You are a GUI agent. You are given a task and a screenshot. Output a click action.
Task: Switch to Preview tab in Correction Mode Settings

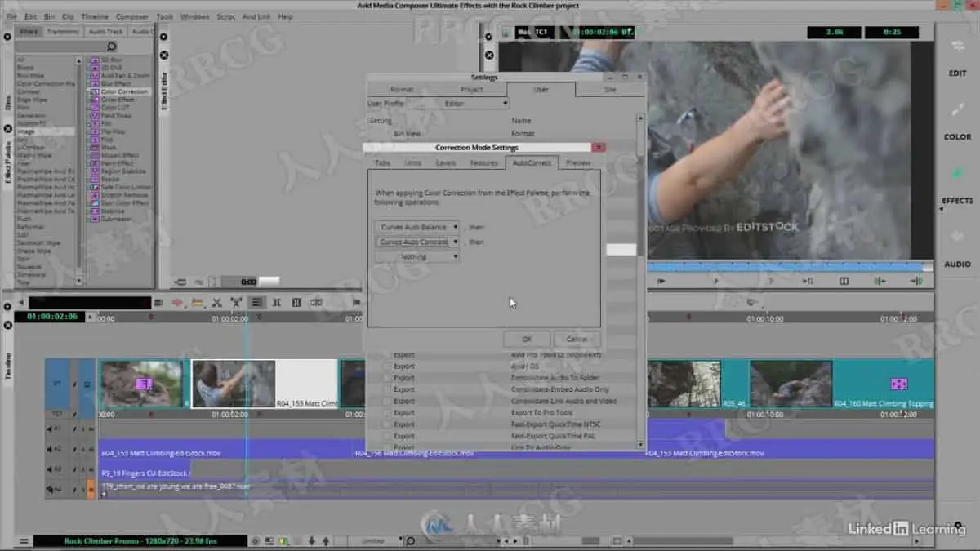click(578, 163)
